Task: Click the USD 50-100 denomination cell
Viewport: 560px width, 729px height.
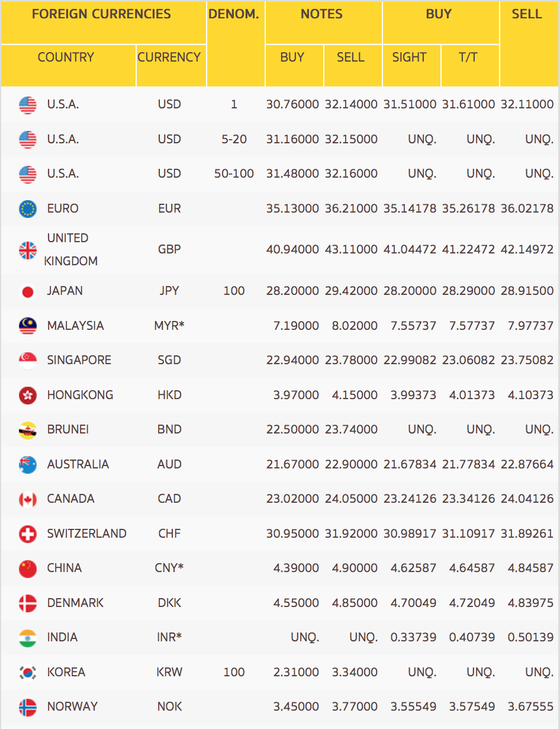Action: [234, 174]
